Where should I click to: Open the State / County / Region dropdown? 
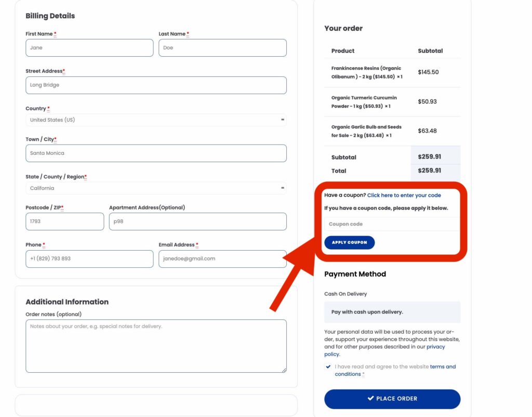pyautogui.click(x=155, y=188)
